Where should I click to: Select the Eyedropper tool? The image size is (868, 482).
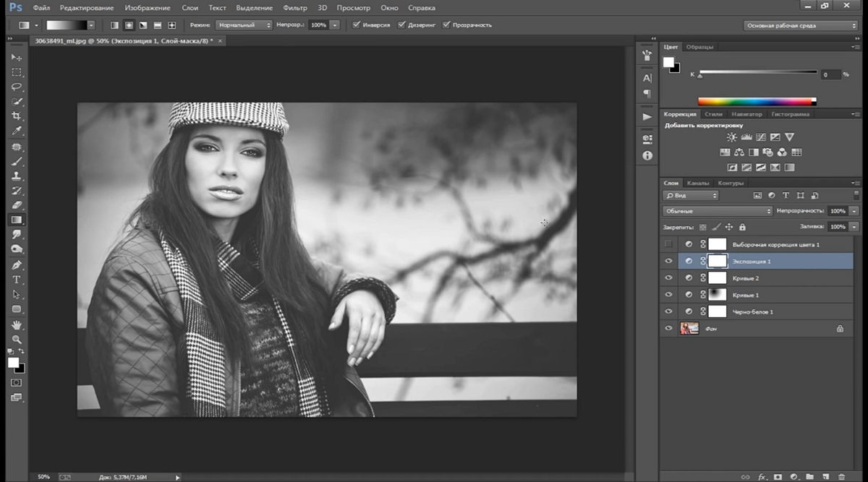pos(16,132)
